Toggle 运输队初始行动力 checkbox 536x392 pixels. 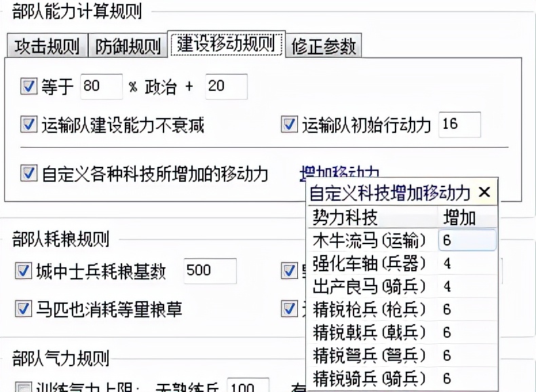click(289, 124)
